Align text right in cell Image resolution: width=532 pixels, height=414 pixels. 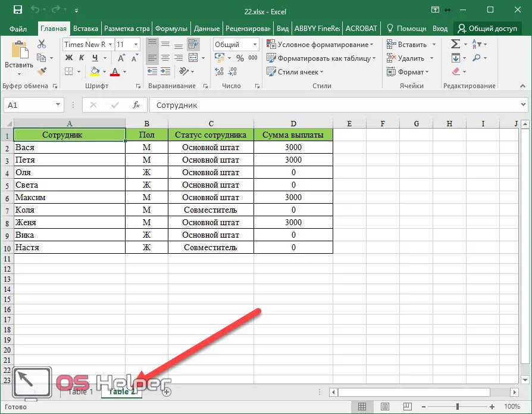click(x=178, y=58)
